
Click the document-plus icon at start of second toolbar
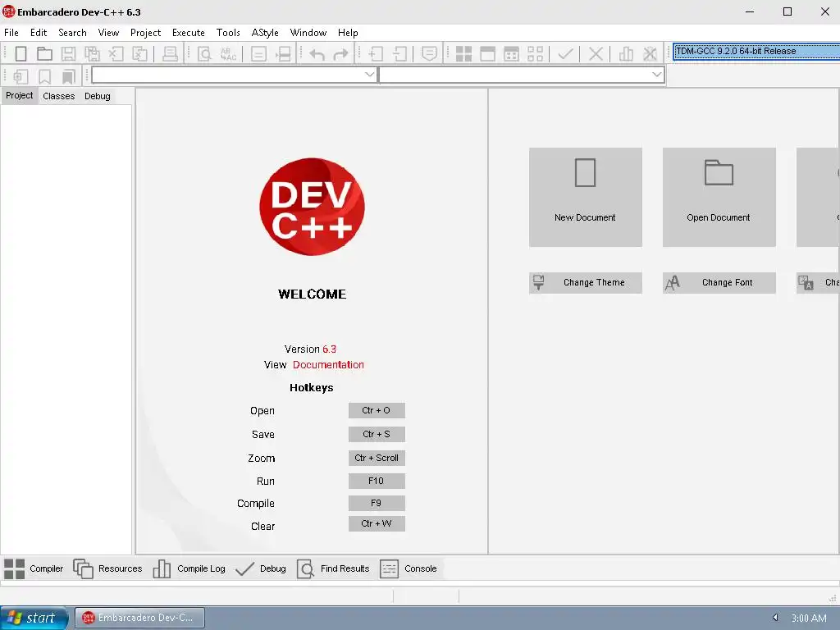click(x=21, y=76)
